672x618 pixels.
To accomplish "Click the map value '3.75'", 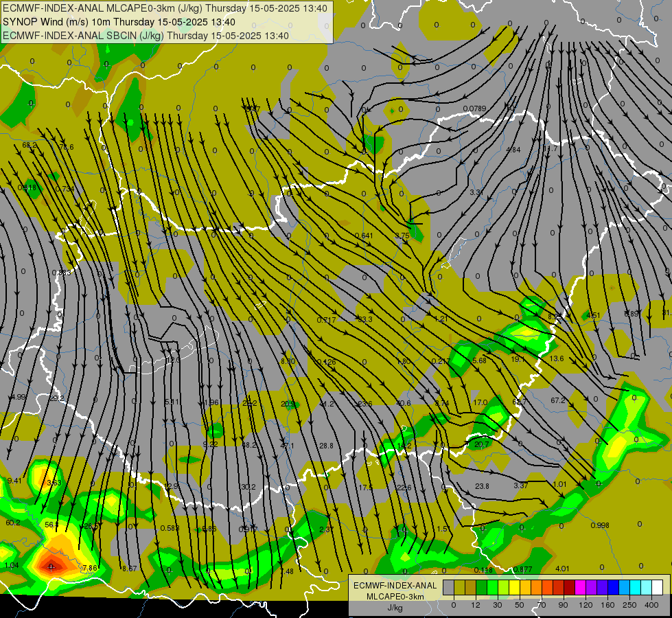I will tap(402, 236).
